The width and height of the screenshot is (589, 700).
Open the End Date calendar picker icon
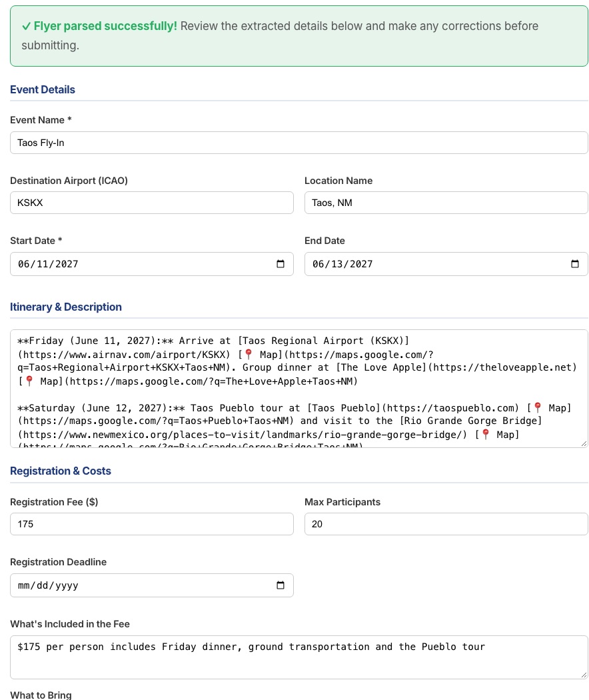coord(575,264)
